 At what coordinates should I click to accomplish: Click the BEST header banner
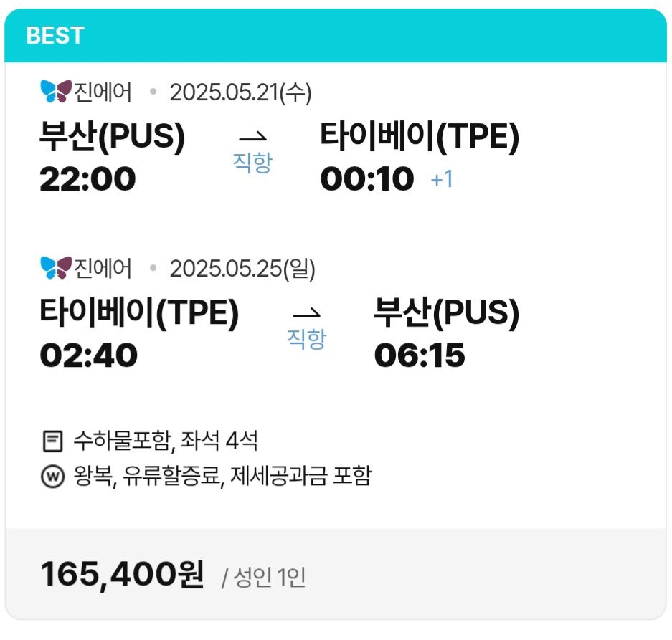click(336, 36)
